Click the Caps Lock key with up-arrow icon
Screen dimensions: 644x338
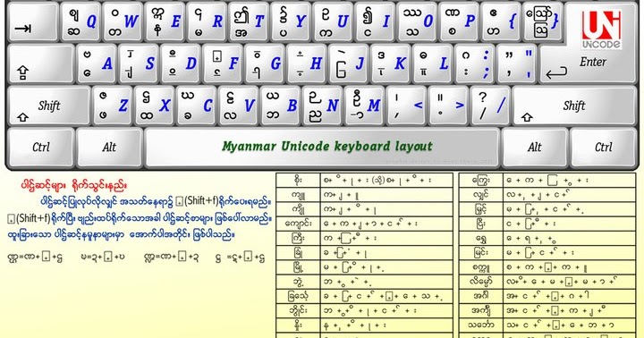pyautogui.click(x=41, y=64)
